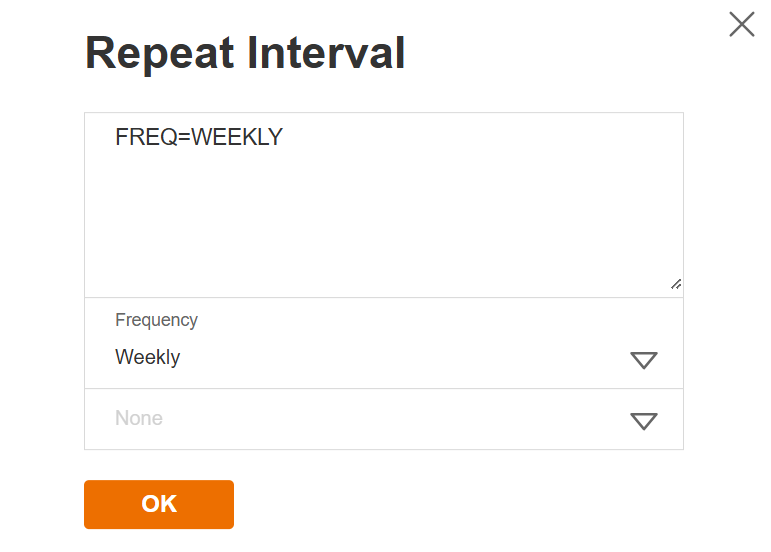
Task: Click the textarea resize handle
Action: point(676,285)
